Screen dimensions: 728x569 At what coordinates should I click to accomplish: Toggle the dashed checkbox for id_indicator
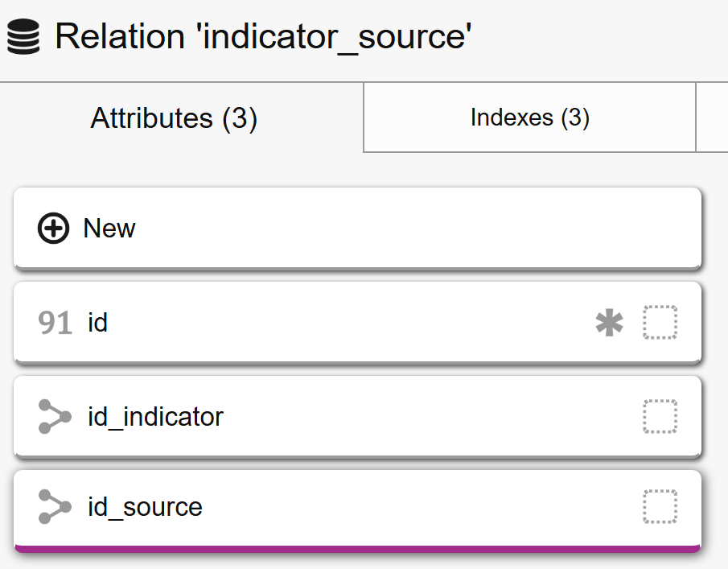point(660,417)
